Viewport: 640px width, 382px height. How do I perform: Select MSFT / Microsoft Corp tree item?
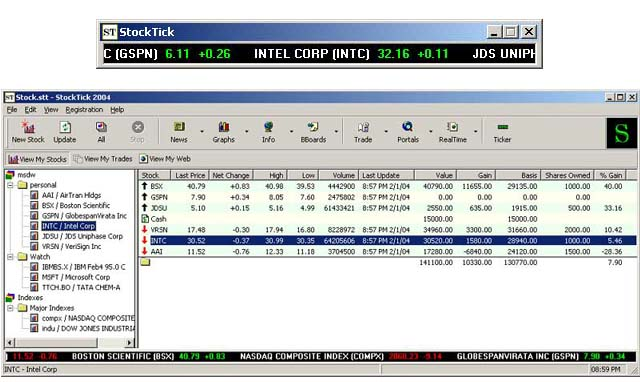click(76, 277)
